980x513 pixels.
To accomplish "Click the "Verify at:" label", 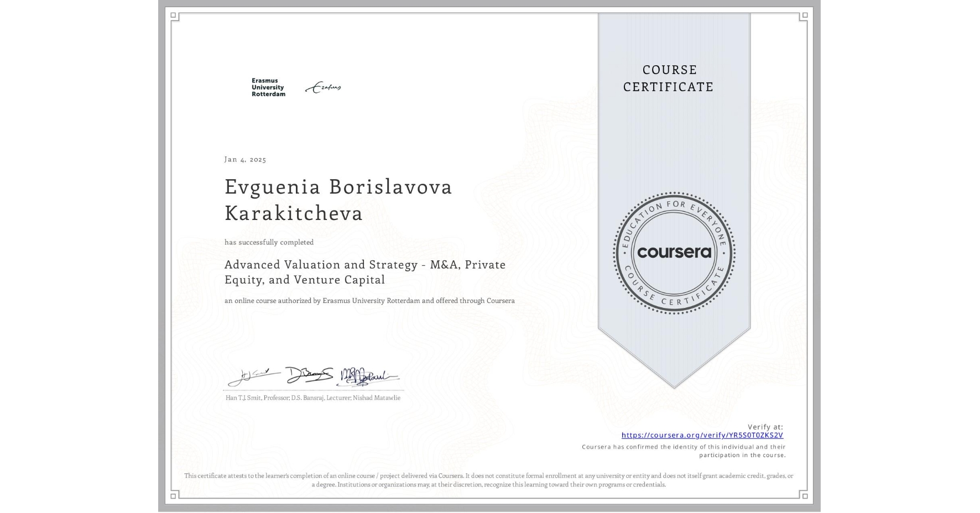I will (x=765, y=427).
